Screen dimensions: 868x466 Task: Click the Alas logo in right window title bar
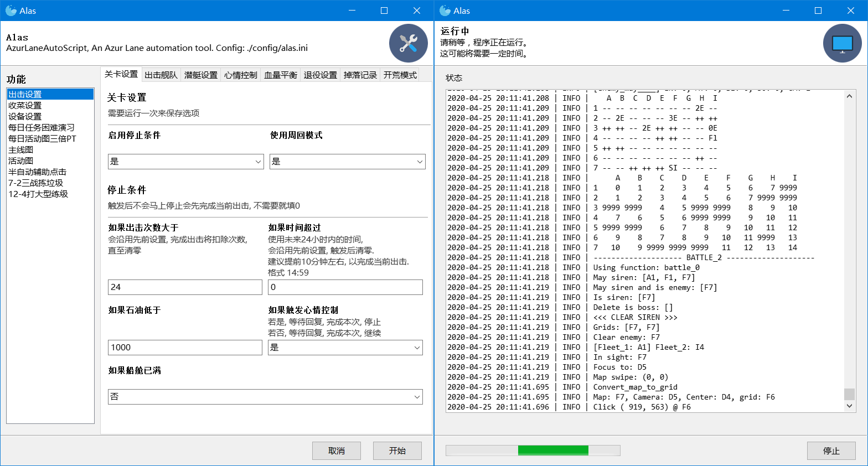click(x=445, y=11)
